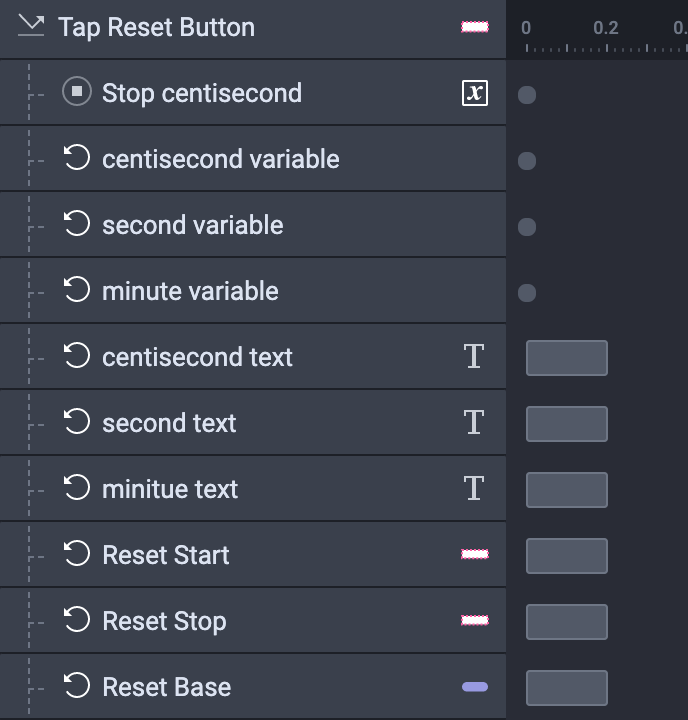Select the centisecond text timeline duration bar
This screenshot has height=720, width=688.
coord(566,358)
